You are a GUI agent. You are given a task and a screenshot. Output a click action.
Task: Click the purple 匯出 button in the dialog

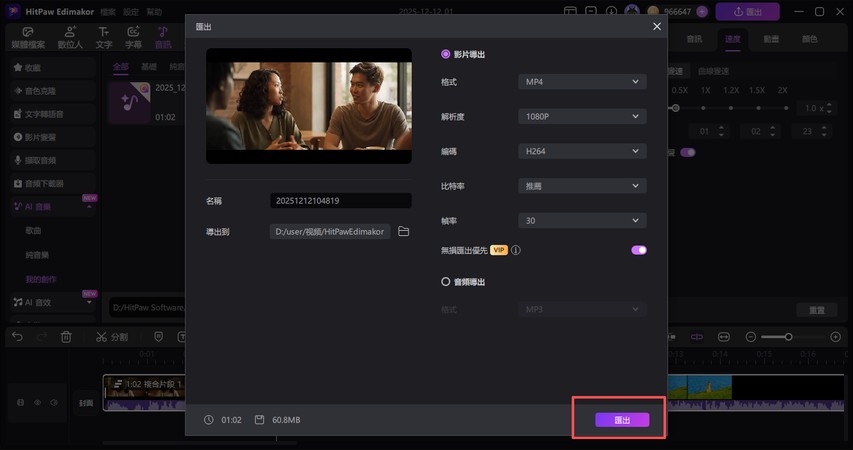coord(622,420)
